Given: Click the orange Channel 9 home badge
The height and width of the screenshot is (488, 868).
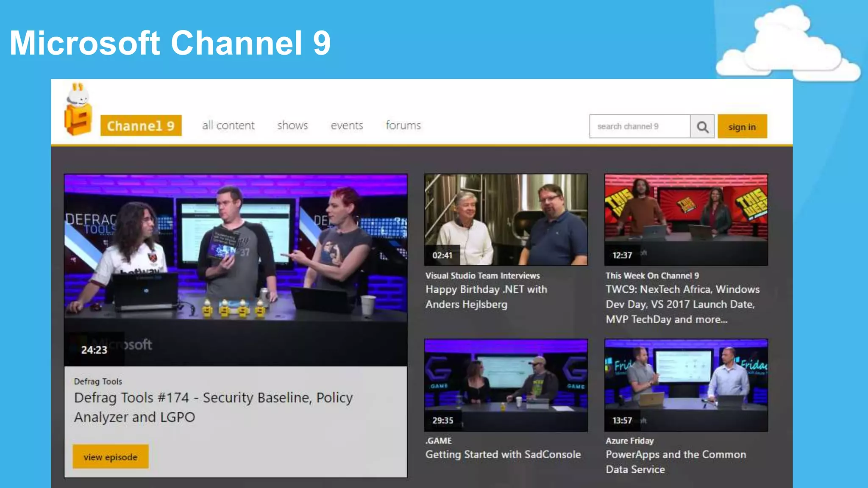Looking at the screenshot, I should point(141,126).
